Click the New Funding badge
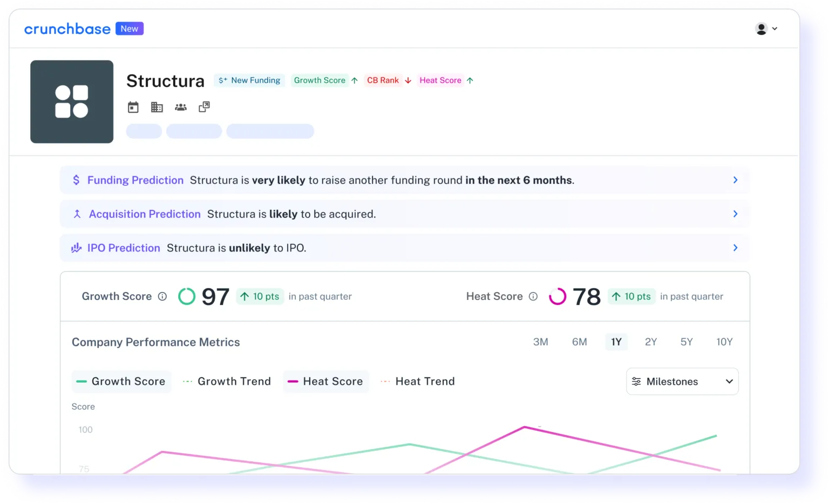The height and width of the screenshot is (504, 829). click(249, 80)
